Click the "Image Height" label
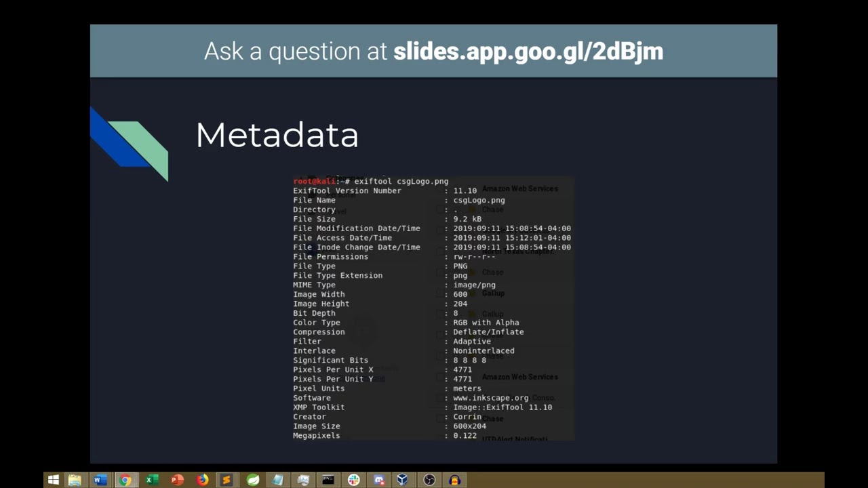Image resolution: width=868 pixels, height=488 pixels. pos(321,304)
